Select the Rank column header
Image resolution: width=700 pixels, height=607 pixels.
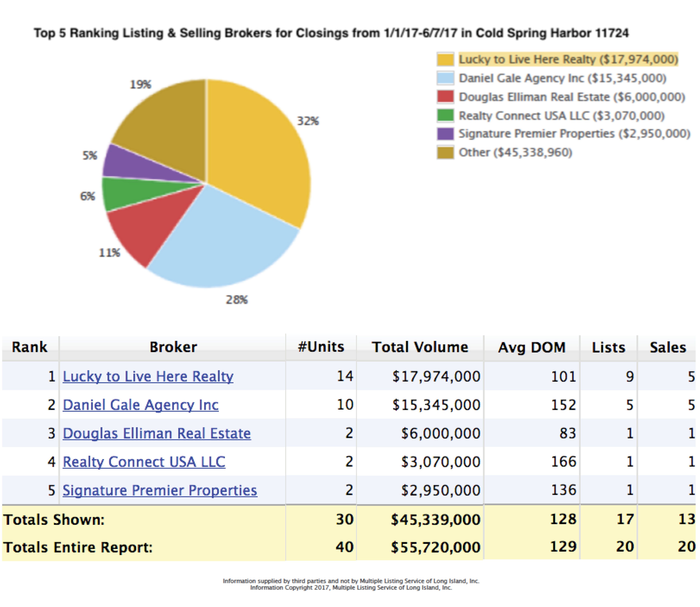(x=30, y=347)
